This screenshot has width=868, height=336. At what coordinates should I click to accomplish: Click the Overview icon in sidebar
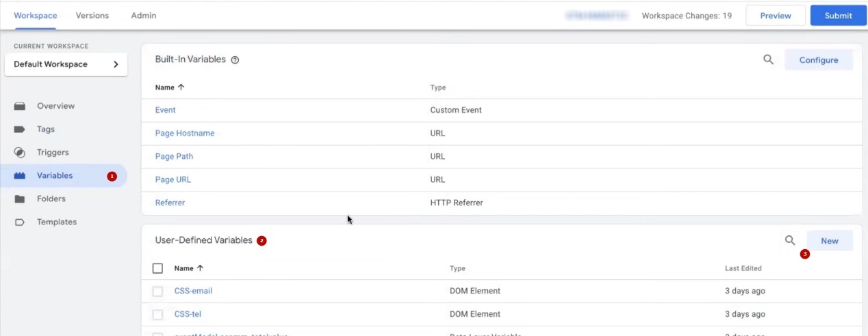point(20,106)
